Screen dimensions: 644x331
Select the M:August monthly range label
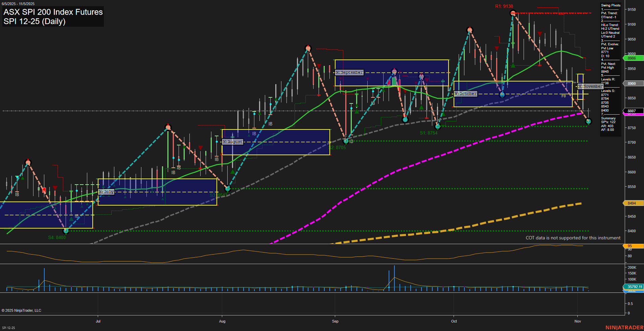coord(233,142)
